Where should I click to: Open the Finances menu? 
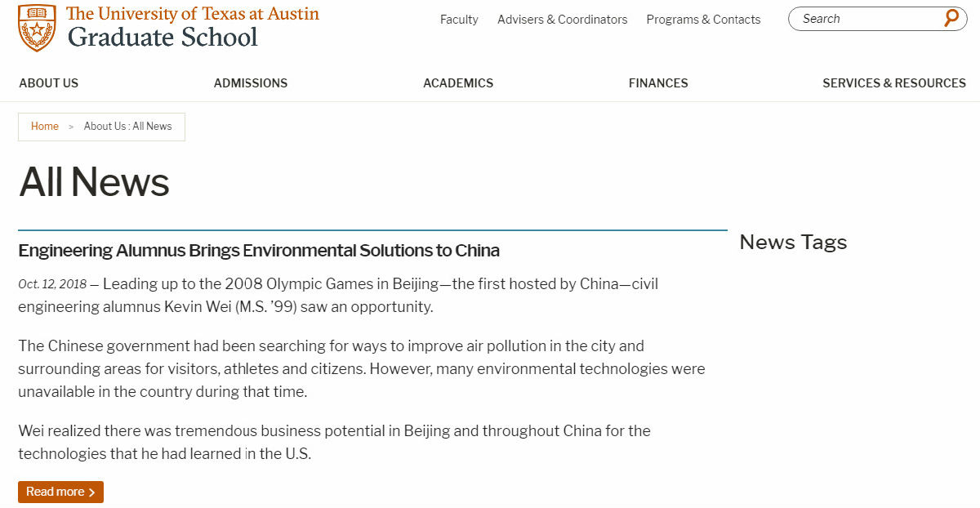(658, 83)
